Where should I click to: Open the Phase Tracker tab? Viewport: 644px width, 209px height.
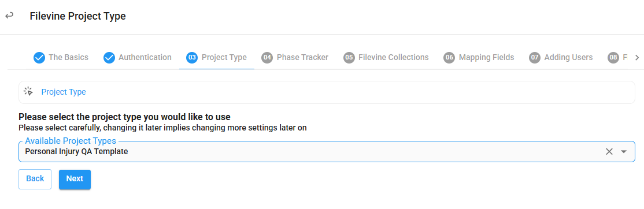[x=295, y=57]
